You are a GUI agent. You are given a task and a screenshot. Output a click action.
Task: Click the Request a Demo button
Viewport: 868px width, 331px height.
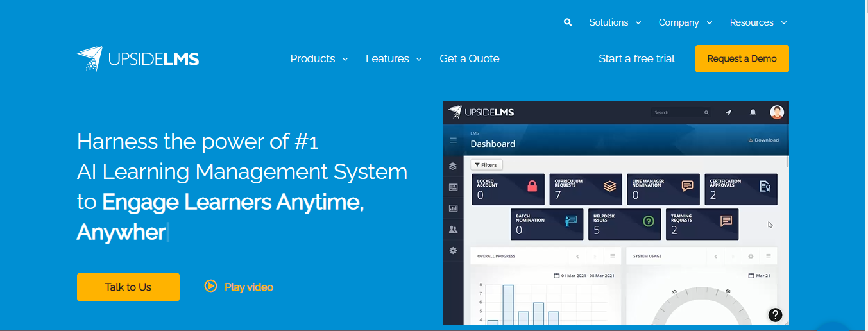(x=742, y=58)
